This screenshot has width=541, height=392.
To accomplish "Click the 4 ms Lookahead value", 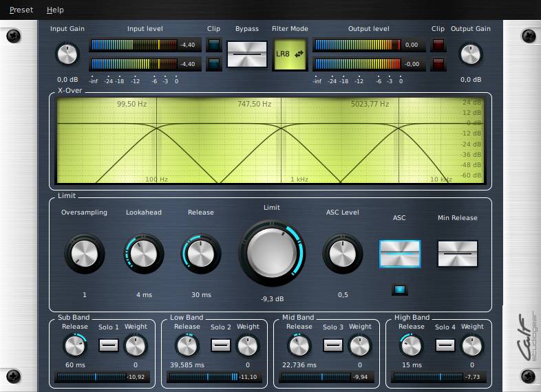I will (x=145, y=295).
